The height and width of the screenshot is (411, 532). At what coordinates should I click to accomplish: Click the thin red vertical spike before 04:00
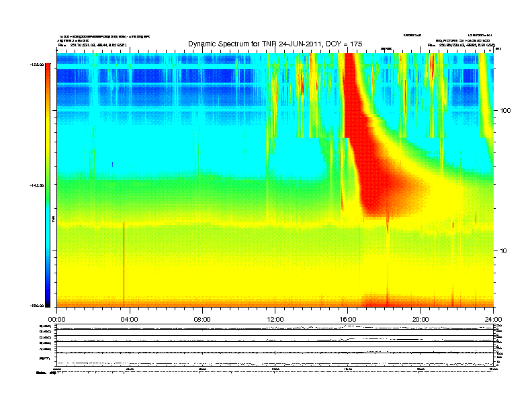pos(124,265)
